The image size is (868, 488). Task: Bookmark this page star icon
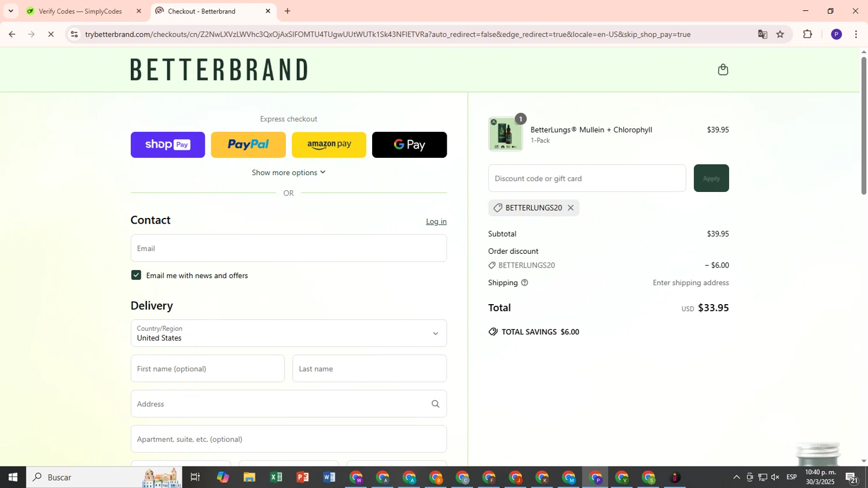(780, 34)
